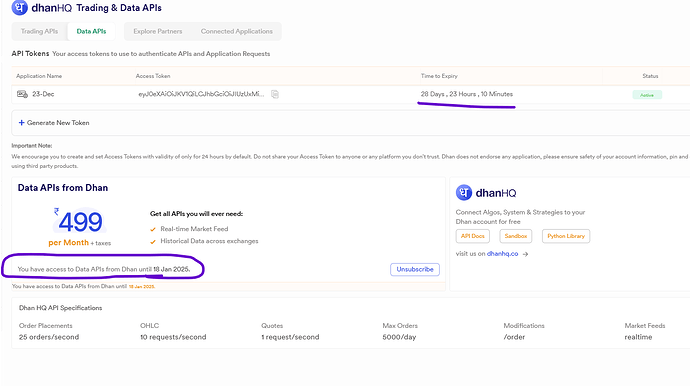
Task: Open the Sandbox button
Action: [516, 236]
